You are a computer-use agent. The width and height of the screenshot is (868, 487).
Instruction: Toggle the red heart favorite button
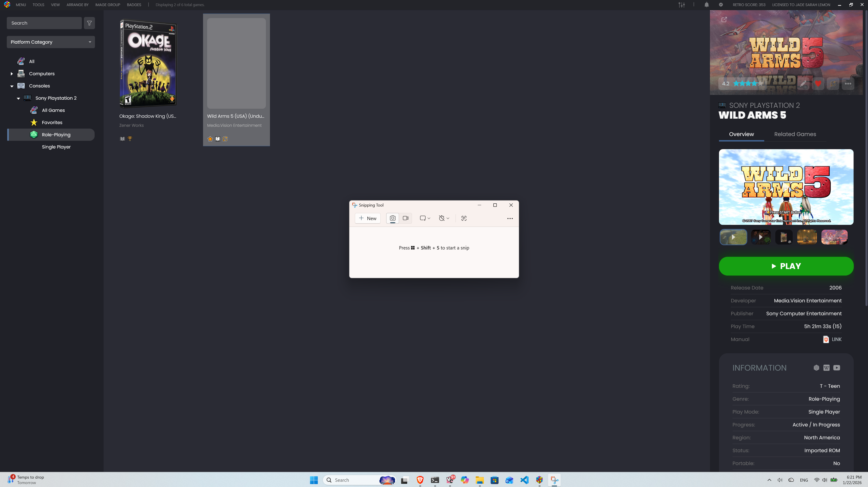click(818, 84)
